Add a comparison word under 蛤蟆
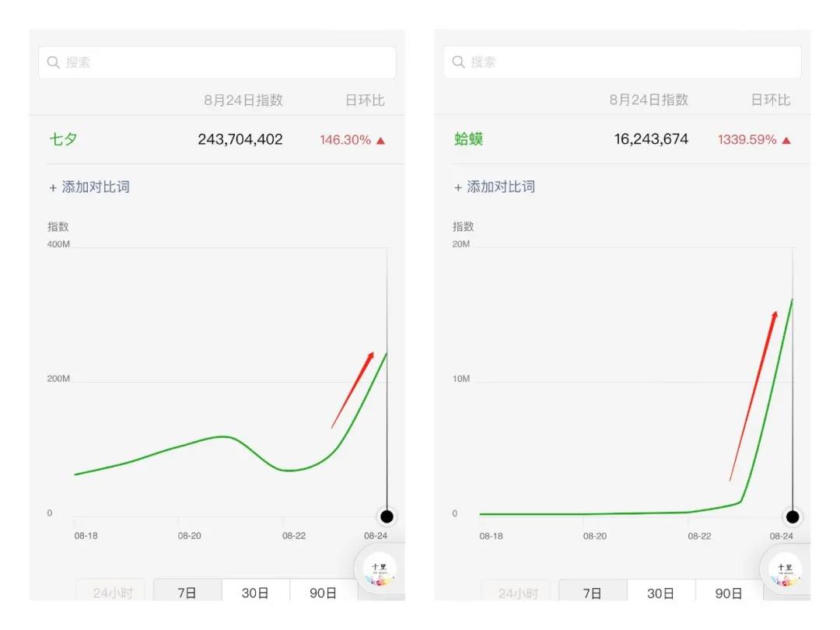840x630 pixels. (495, 187)
